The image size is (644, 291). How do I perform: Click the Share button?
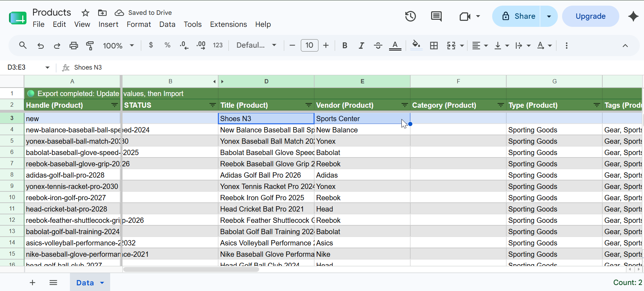click(516, 16)
